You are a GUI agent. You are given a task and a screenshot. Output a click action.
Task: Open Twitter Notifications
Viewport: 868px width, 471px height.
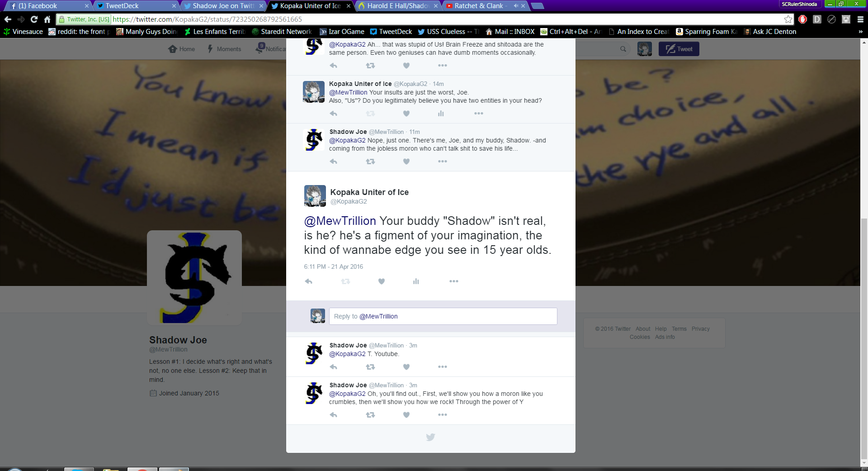[270, 48]
